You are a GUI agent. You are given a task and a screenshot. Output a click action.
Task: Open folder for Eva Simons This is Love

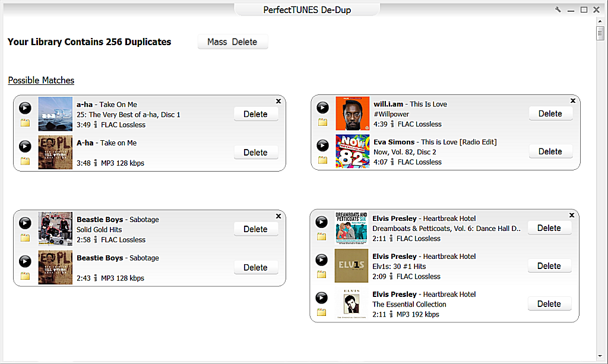point(322,160)
